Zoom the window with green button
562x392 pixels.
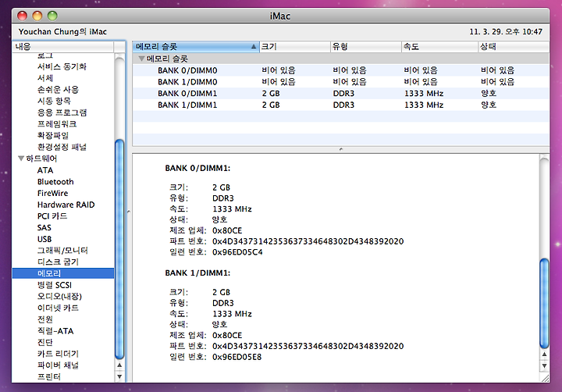pyautogui.click(x=52, y=16)
